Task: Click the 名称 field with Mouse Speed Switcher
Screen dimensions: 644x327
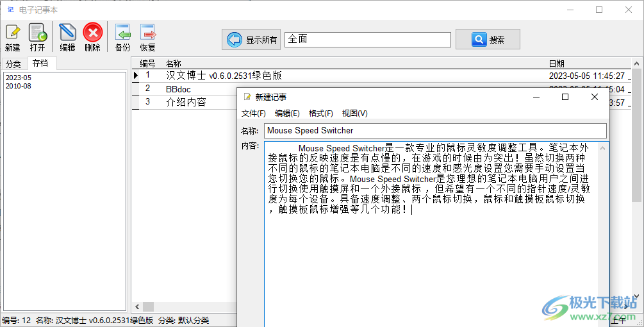Action: pos(435,131)
